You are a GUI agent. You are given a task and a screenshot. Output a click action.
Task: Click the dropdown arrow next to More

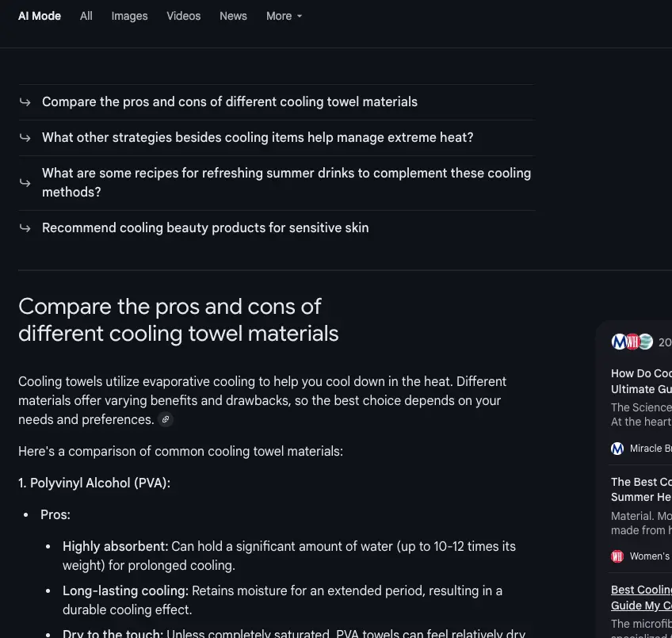point(300,17)
